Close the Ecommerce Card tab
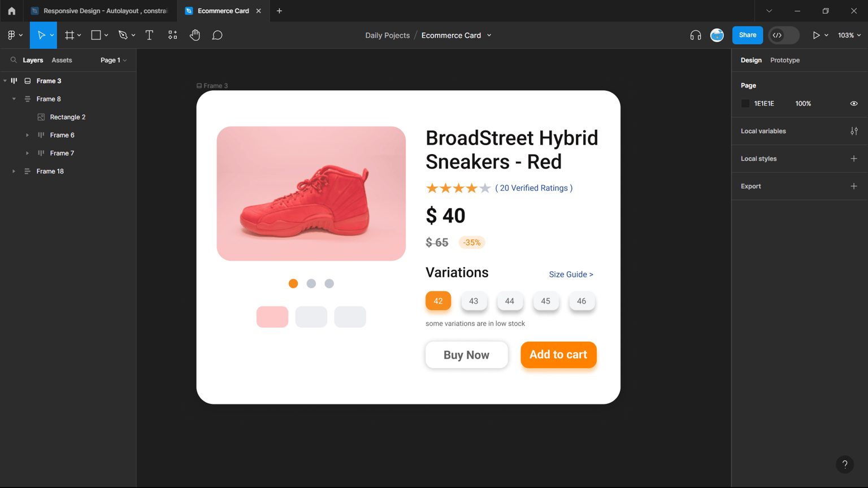Image resolution: width=868 pixels, height=488 pixels. click(259, 11)
